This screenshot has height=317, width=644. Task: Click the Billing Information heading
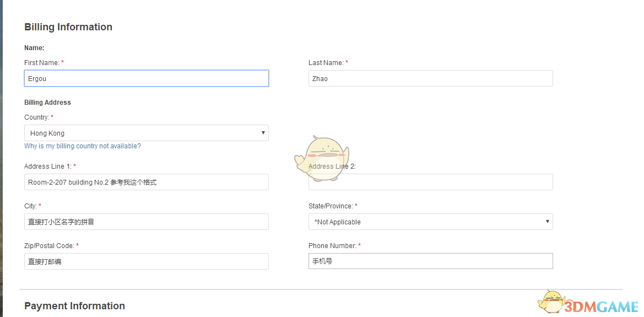tap(68, 27)
